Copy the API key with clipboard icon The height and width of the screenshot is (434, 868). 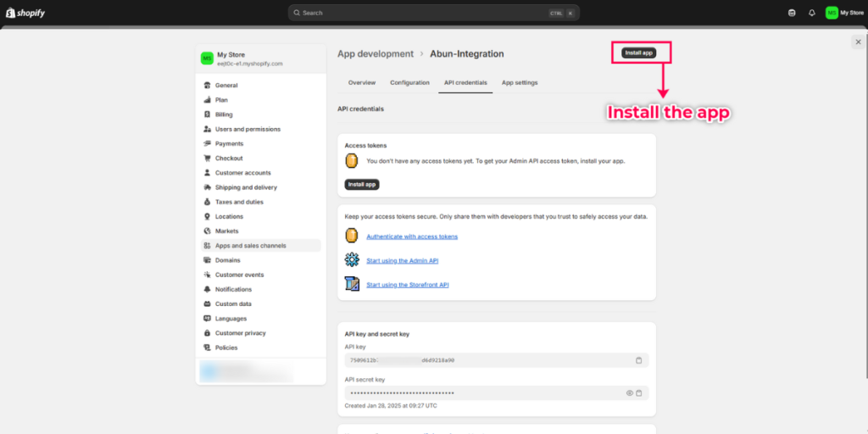pyautogui.click(x=639, y=360)
